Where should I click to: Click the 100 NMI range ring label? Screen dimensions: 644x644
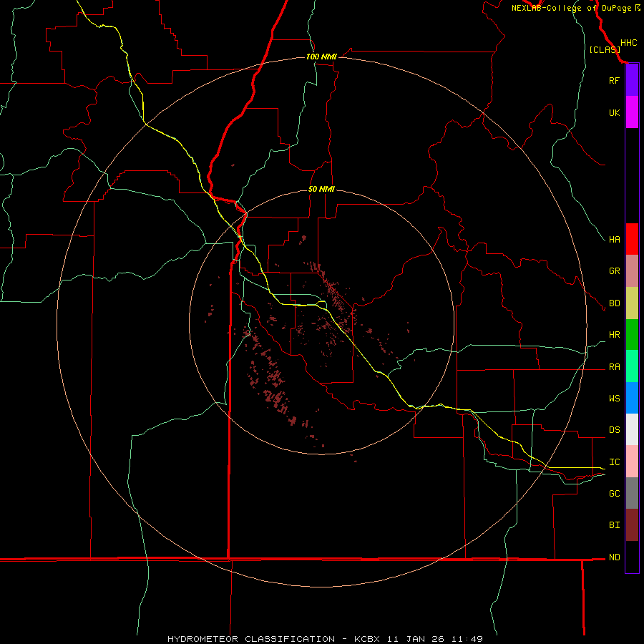click(x=321, y=57)
